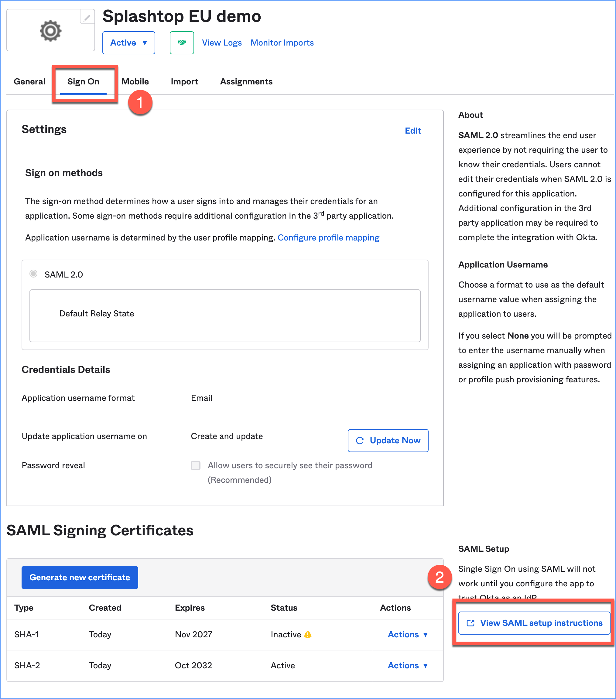This screenshot has height=699, width=616.
Task: Open the Active status dropdown
Action: 128,43
